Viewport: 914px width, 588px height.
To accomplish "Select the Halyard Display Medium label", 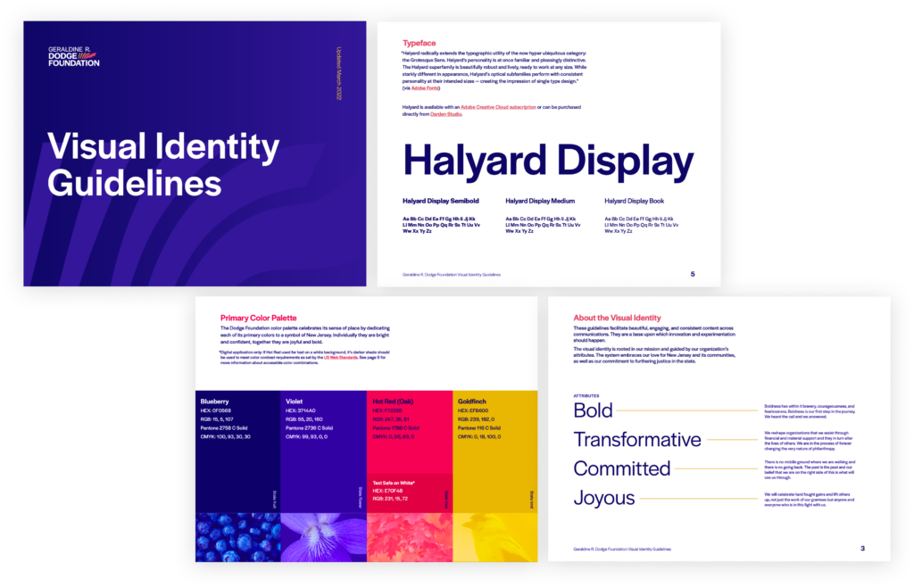I will (540, 201).
